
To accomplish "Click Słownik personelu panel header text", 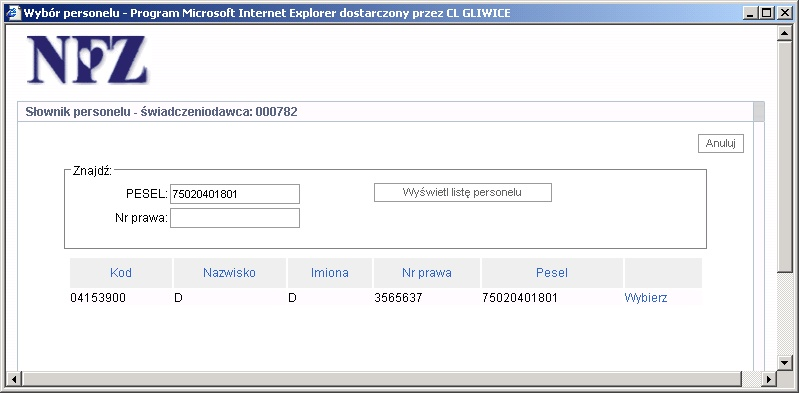I will [162, 112].
